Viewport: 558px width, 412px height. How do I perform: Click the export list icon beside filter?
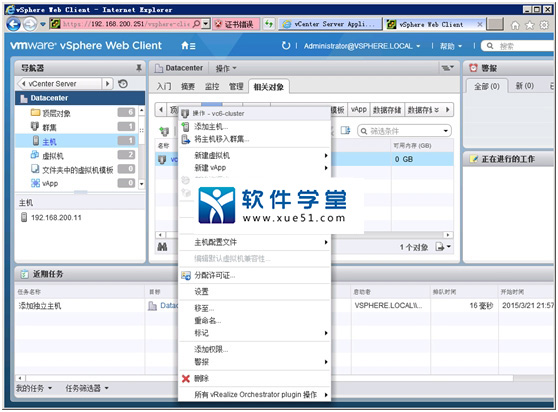(345, 131)
